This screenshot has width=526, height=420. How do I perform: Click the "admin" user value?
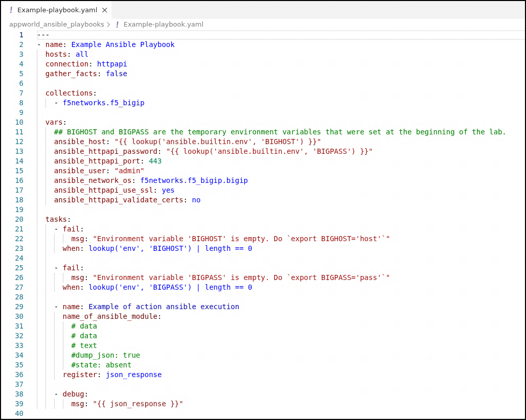click(x=129, y=171)
